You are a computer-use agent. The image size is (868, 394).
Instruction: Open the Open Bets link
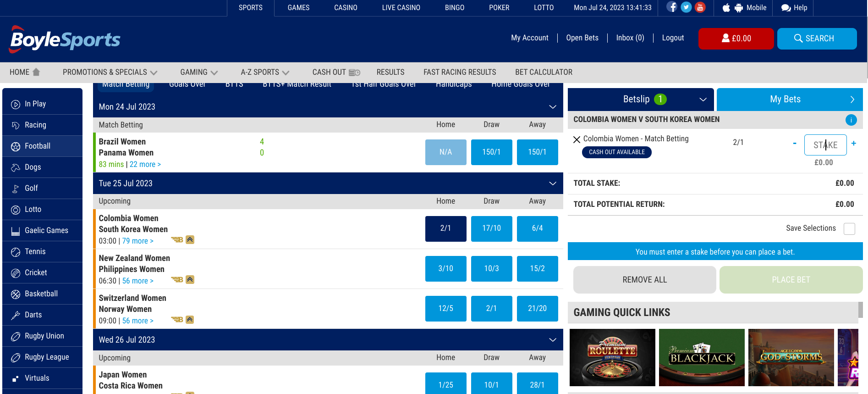[582, 38]
